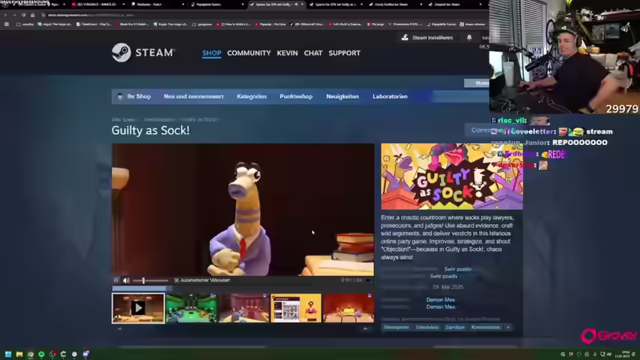Expand the Kategorien menu
The image size is (640, 360).
pos(251,97)
